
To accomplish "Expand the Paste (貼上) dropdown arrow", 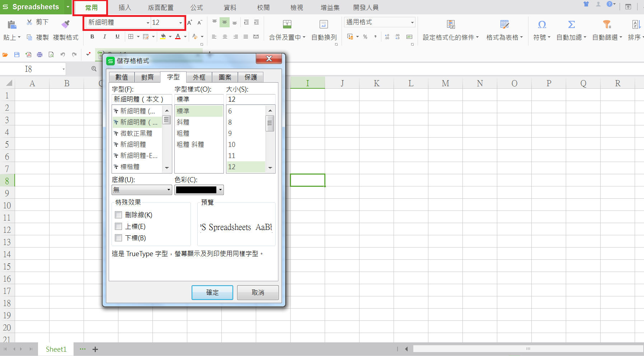I will point(19,37).
